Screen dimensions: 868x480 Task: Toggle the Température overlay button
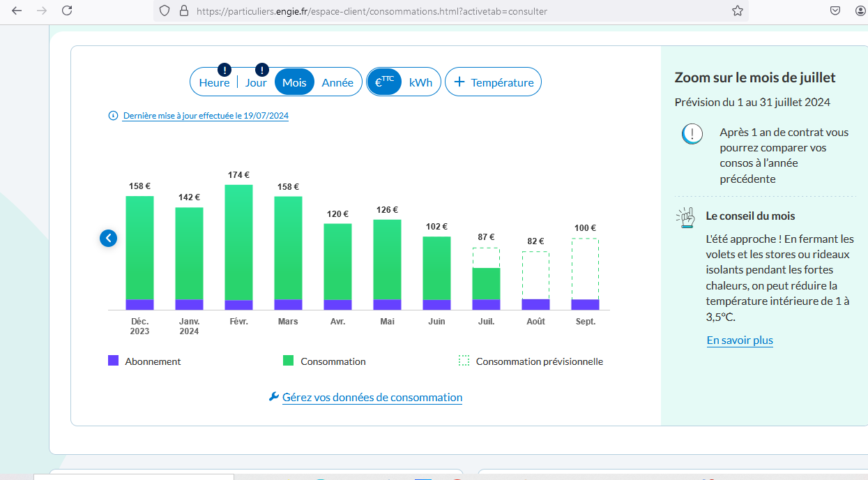493,82
